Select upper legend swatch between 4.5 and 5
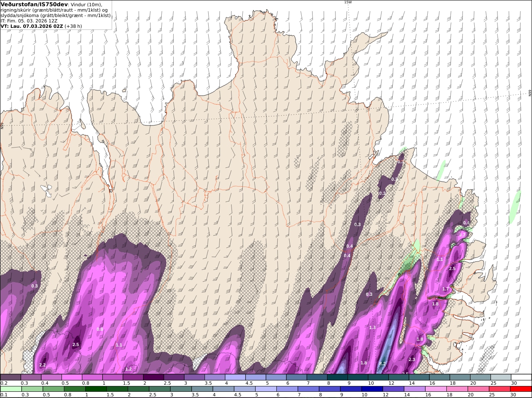The width and height of the screenshot is (532, 398). click(x=256, y=377)
